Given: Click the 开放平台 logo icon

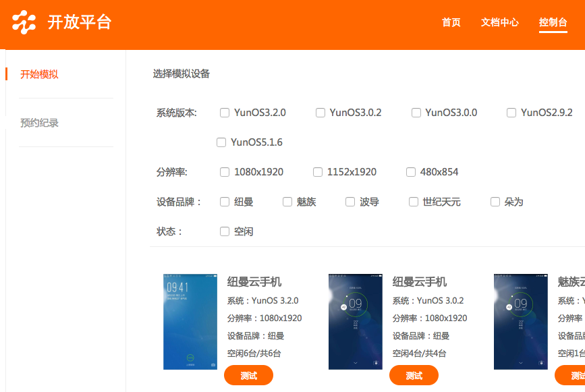Looking at the screenshot, I should [24, 22].
